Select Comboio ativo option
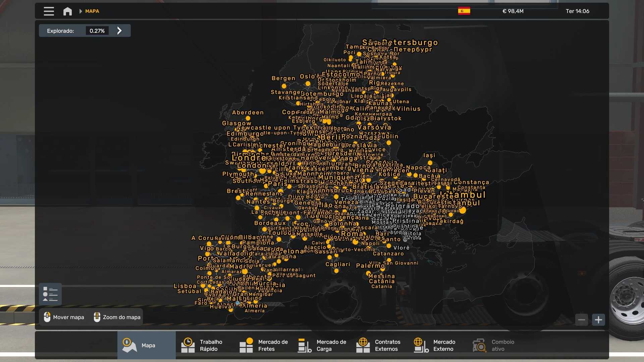Screen dimensions: 644x362 pos(494,345)
